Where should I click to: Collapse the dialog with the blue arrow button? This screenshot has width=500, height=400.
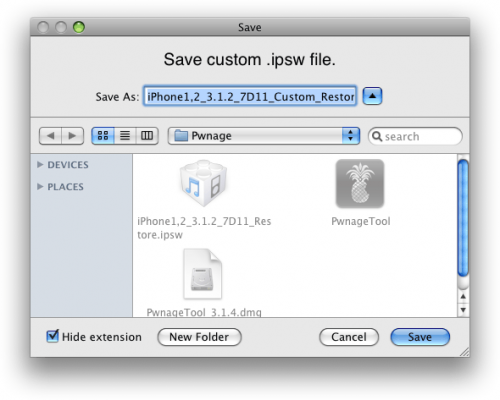[x=372, y=96]
